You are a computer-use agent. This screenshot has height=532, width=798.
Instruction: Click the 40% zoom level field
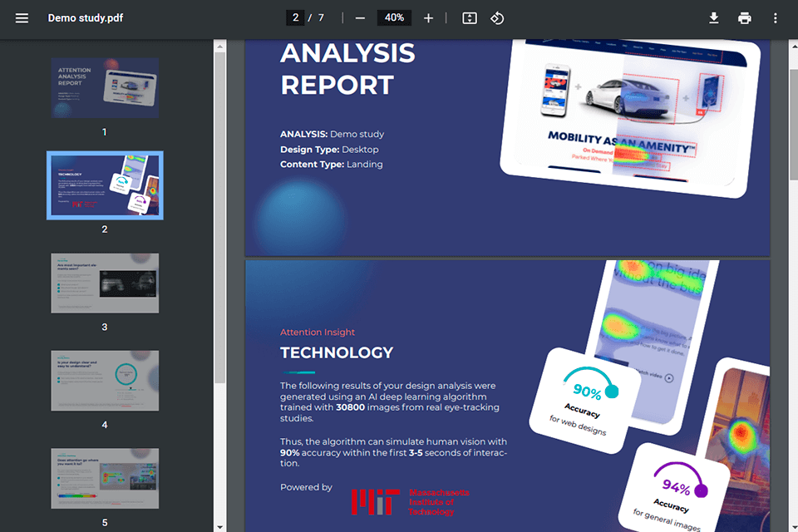pyautogui.click(x=394, y=17)
